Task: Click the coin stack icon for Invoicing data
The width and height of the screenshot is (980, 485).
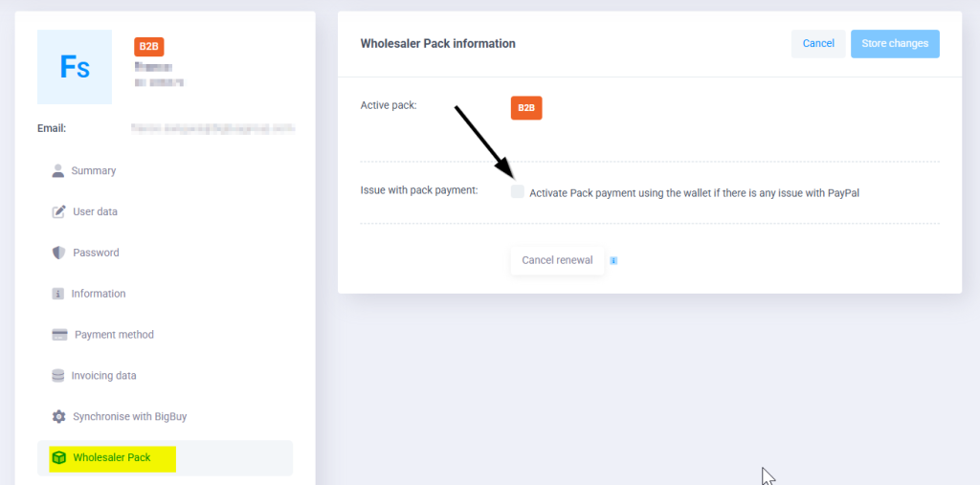Action: click(58, 376)
